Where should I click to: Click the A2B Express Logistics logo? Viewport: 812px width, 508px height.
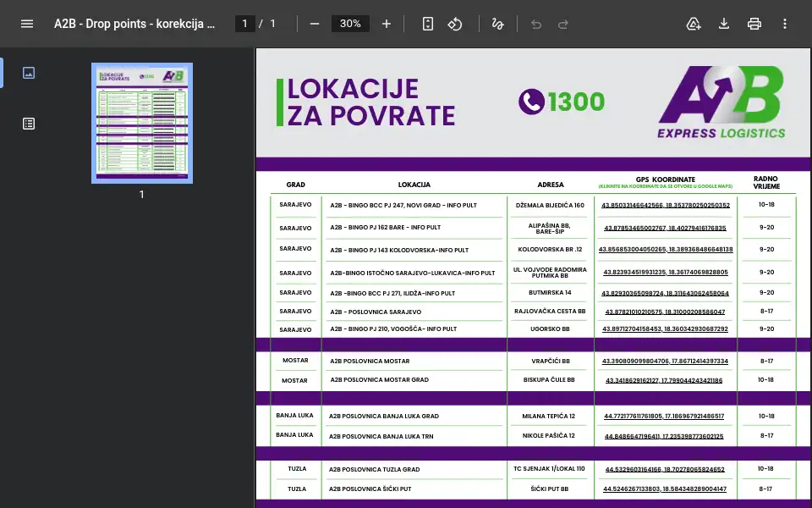tap(721, 102)
